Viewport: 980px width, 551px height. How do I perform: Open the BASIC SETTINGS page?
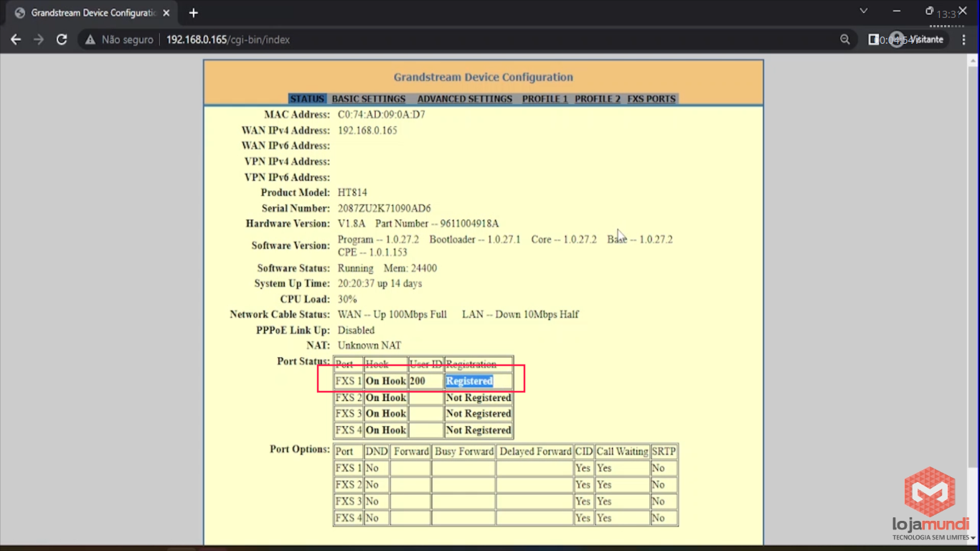pos(369,99)
